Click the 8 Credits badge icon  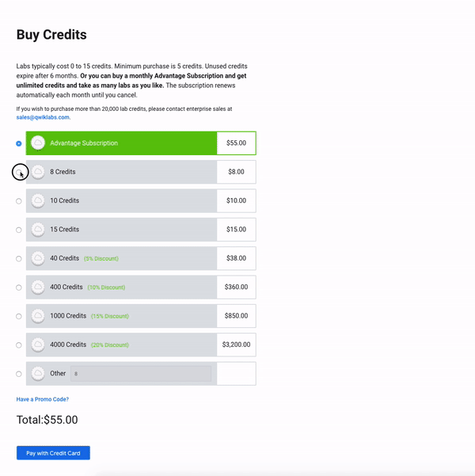37,172
